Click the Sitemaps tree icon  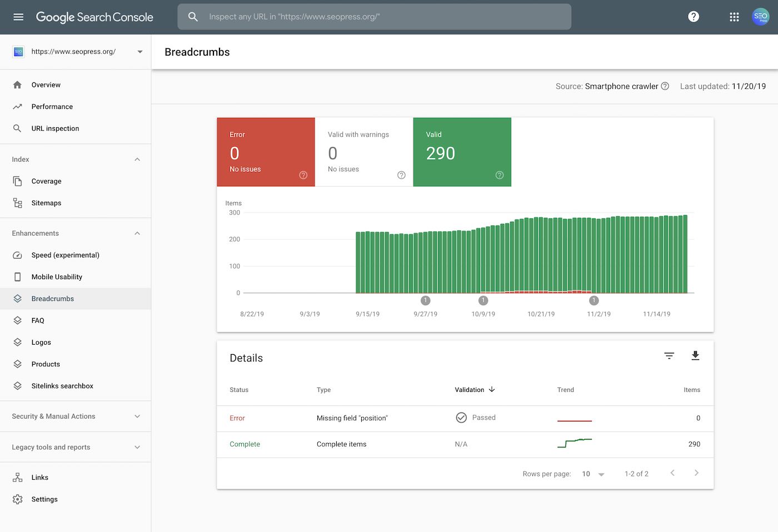tap(17, 203)
